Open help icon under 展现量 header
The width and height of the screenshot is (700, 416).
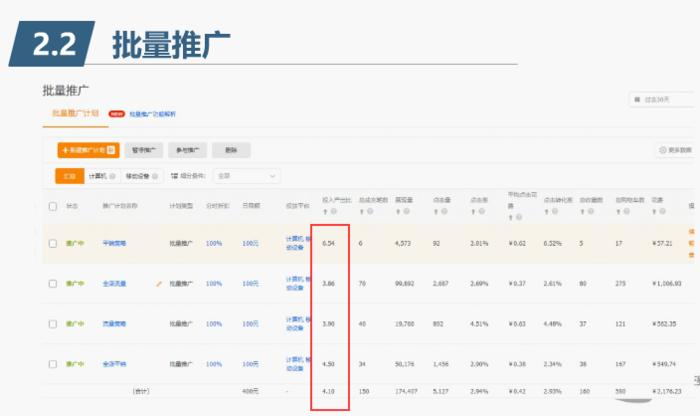point(406,211)
